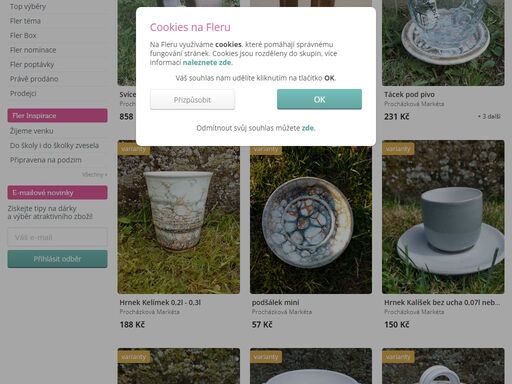The height and width of the screenshot is (384, 512).
Task: Open the Hrnek Kelímek product thumbnail
Action: pos(179,217)
